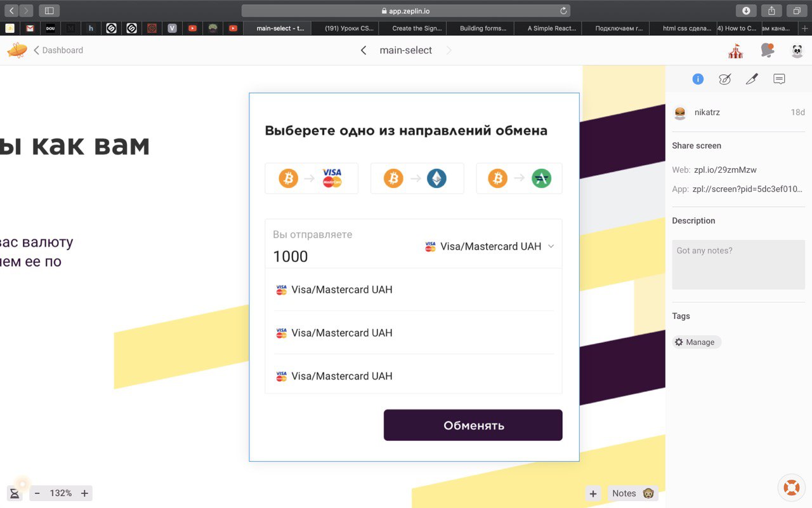
Task: Open the Assets panel icon
Action: tap(724, 79)
